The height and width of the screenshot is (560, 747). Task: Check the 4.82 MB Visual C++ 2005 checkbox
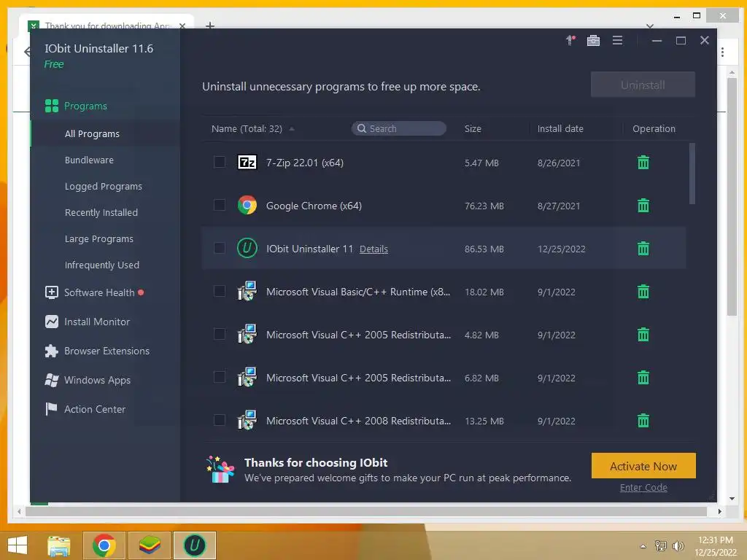(219, 334)
